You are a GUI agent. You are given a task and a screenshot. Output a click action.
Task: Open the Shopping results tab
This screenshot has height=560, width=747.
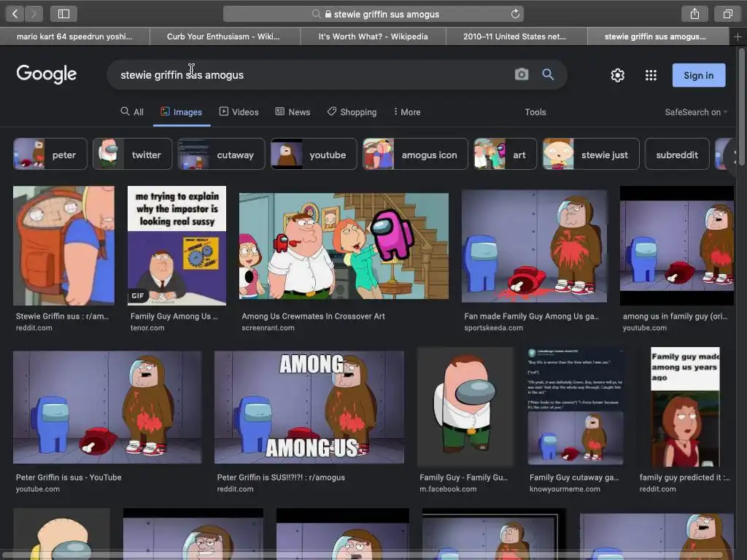coord(352,112)
